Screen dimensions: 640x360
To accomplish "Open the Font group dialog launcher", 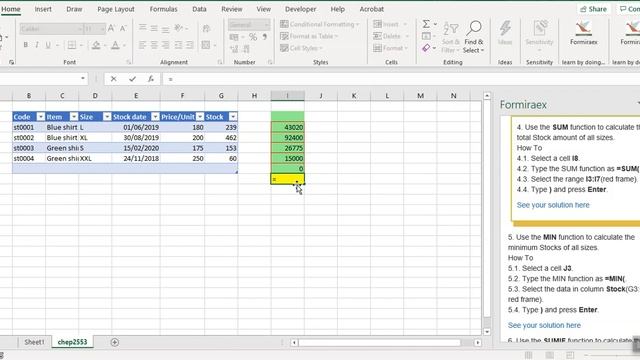I will [x=129, y=62].
